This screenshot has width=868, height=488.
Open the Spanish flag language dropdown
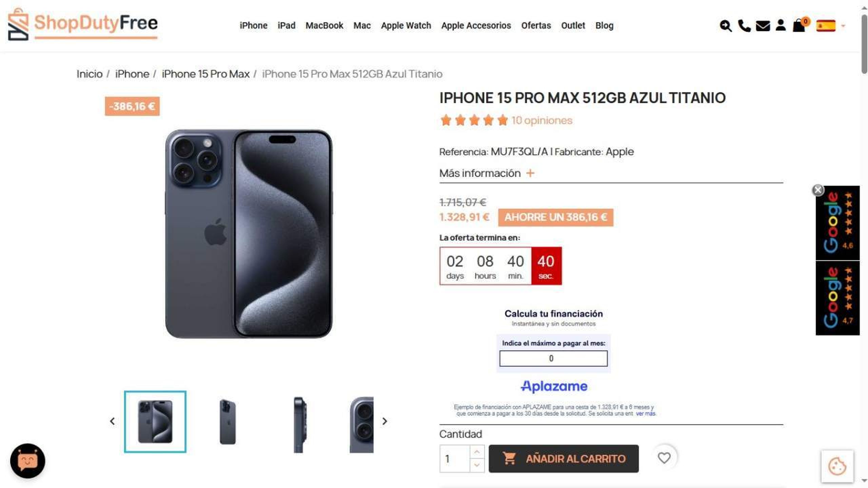coord(830,26)
